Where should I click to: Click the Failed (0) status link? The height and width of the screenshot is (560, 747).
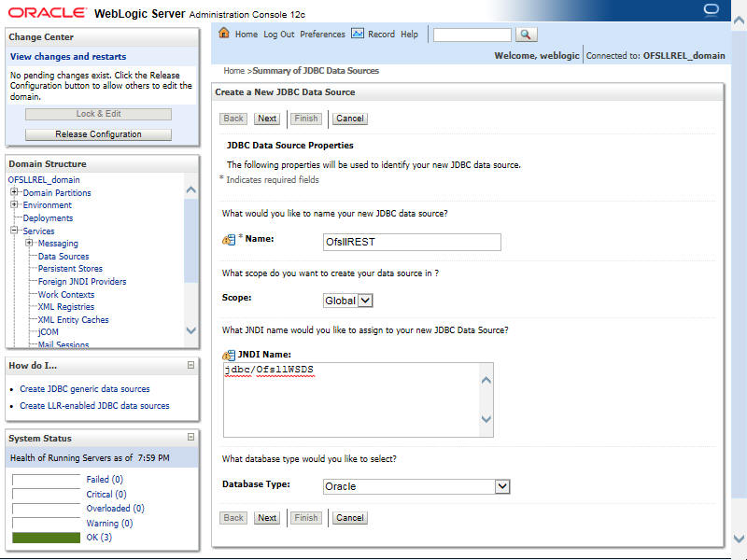click(x=105, y=480)
